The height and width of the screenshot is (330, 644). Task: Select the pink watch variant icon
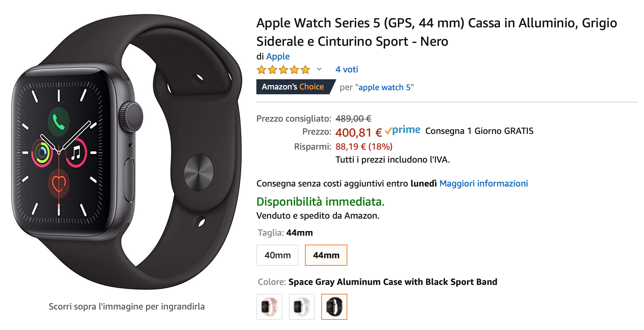[x=270, y=307]
